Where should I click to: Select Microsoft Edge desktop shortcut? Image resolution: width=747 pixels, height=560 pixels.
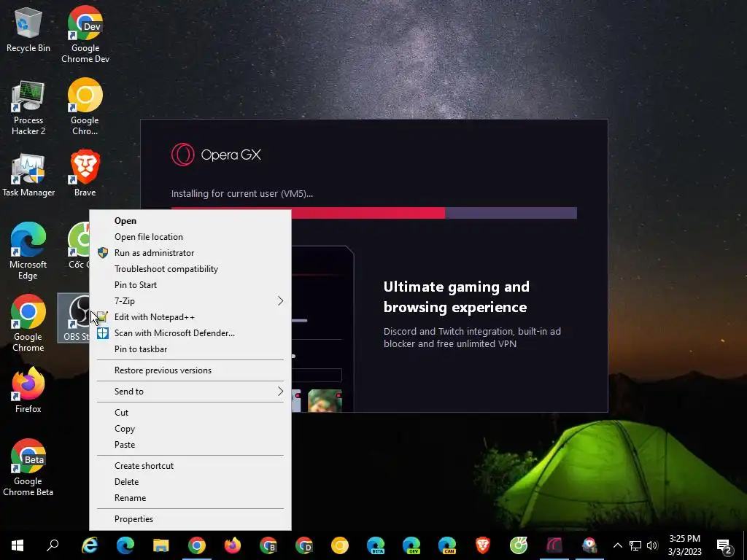click(x=28, y=251)
